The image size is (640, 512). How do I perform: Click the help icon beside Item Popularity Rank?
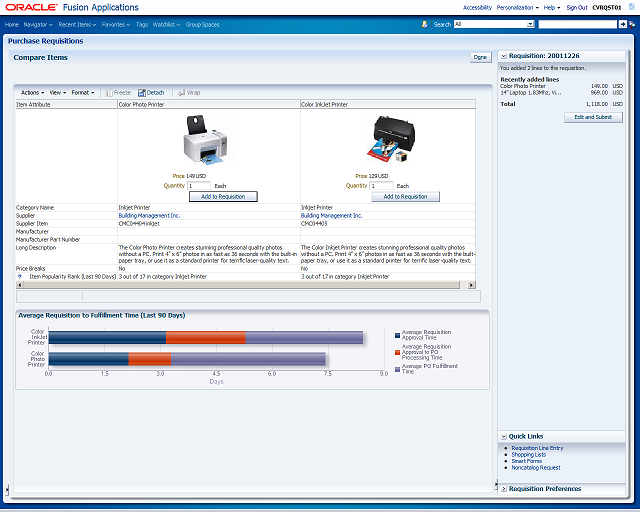pyautogui.click(x=19, y=277)
